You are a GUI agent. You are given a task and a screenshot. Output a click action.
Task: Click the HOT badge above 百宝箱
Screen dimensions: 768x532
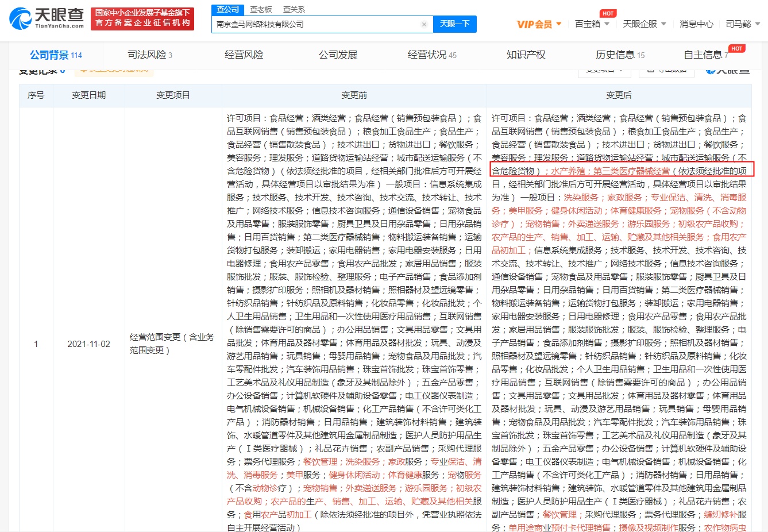pyautogui.click(x=608, y=13)
